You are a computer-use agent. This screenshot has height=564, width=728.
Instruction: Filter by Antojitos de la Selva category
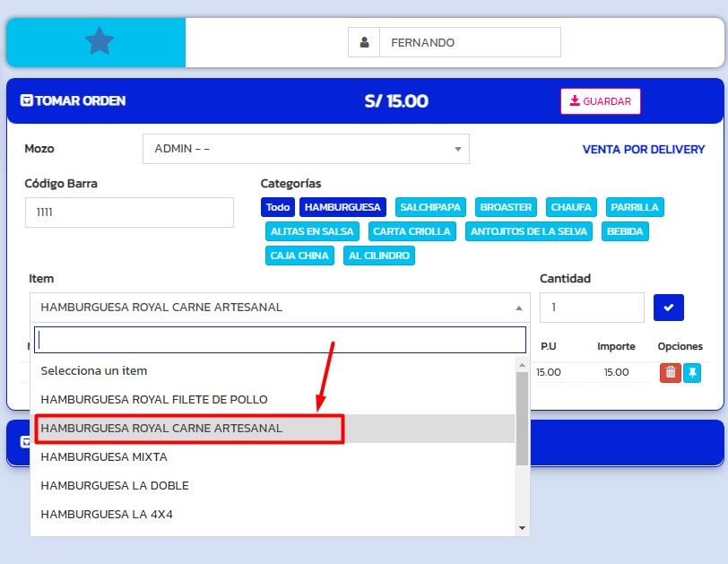[529, 231]
